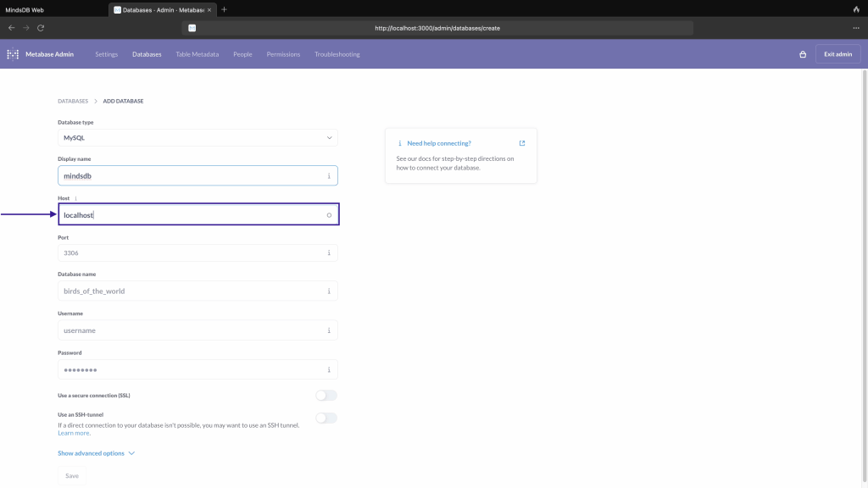Open the Database type MySQL dropdown
The height and width of the screenshot is (488, 868).
(198, 137)
